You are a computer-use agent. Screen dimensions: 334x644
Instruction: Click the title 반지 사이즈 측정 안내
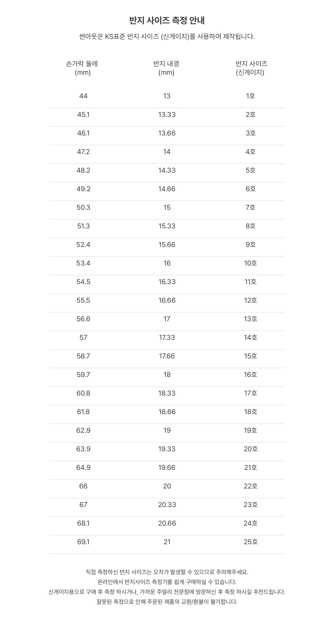[x=167, y=21]
